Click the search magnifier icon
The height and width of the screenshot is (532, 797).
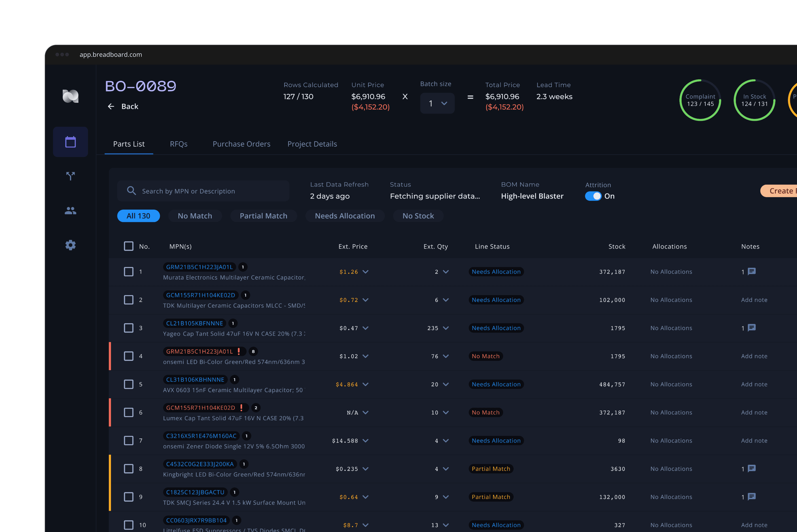(131, 191)
